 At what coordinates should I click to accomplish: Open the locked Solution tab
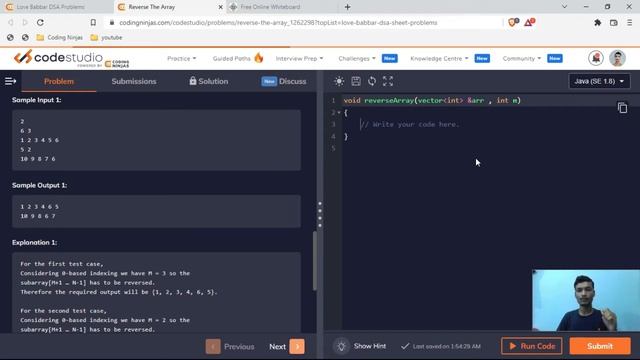[x=209, y=81]
